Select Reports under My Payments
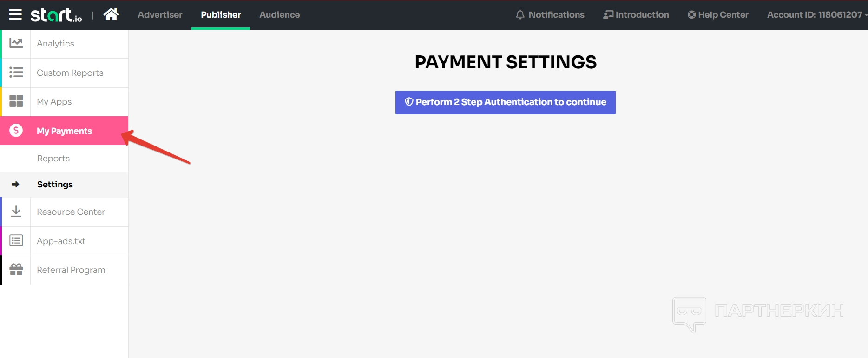868x358 pixels. 53,159
